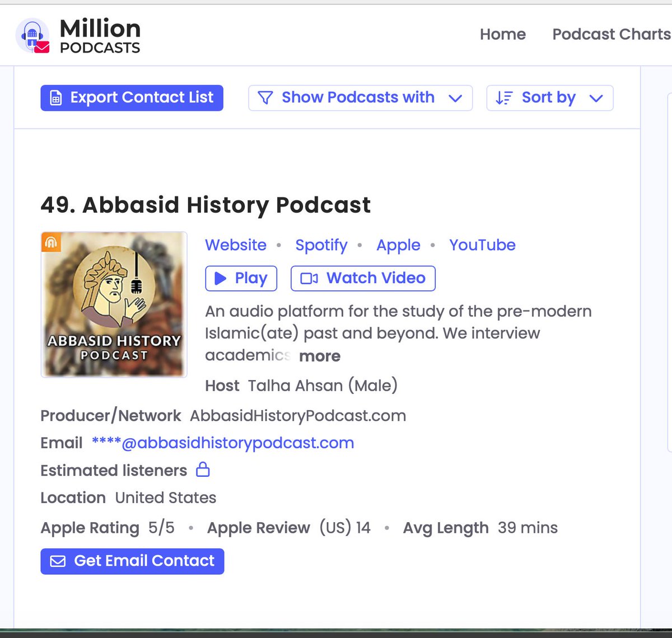Open the podcast's Spotify link
Screen dimensions: 672x638
point(321,245)
